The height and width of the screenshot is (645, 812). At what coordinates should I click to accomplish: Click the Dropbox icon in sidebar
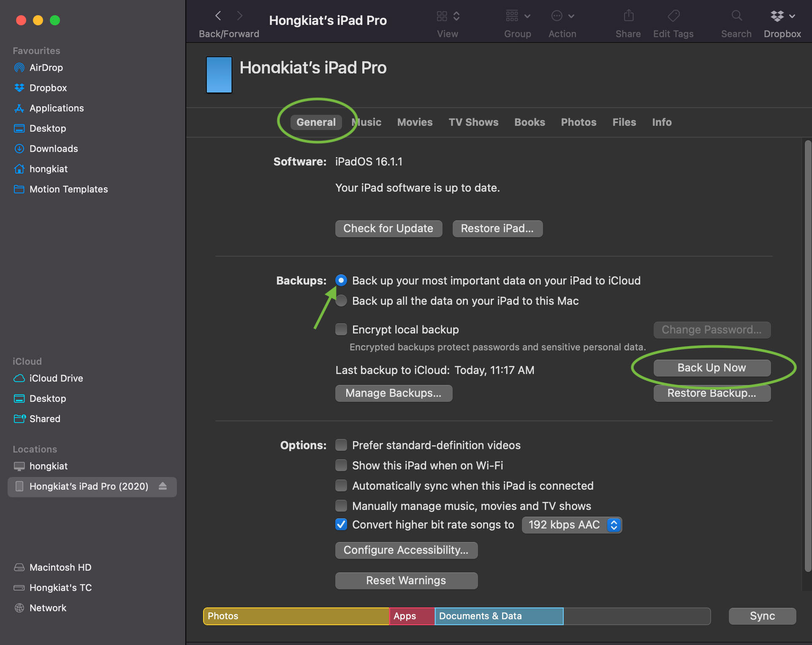19,88
